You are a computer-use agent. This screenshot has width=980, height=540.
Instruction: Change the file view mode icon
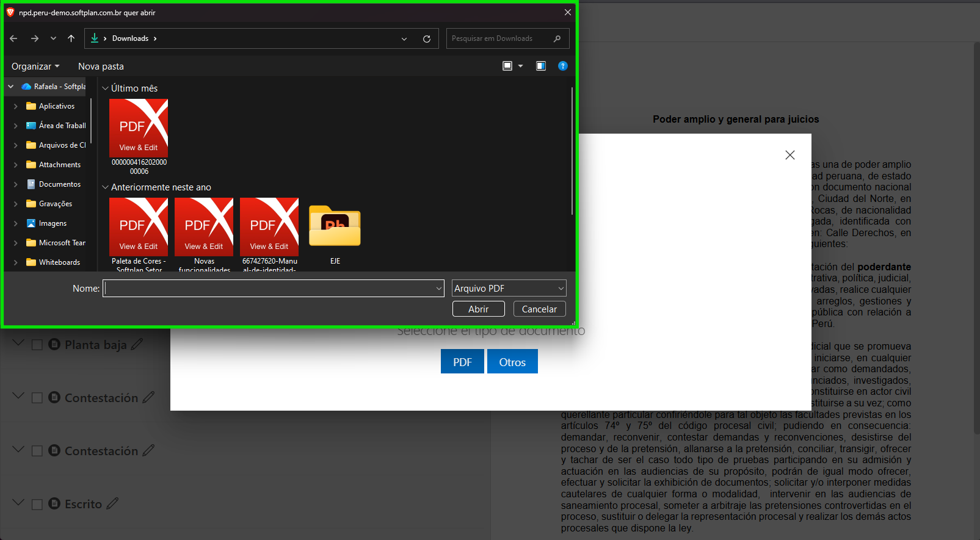(507, 66)
